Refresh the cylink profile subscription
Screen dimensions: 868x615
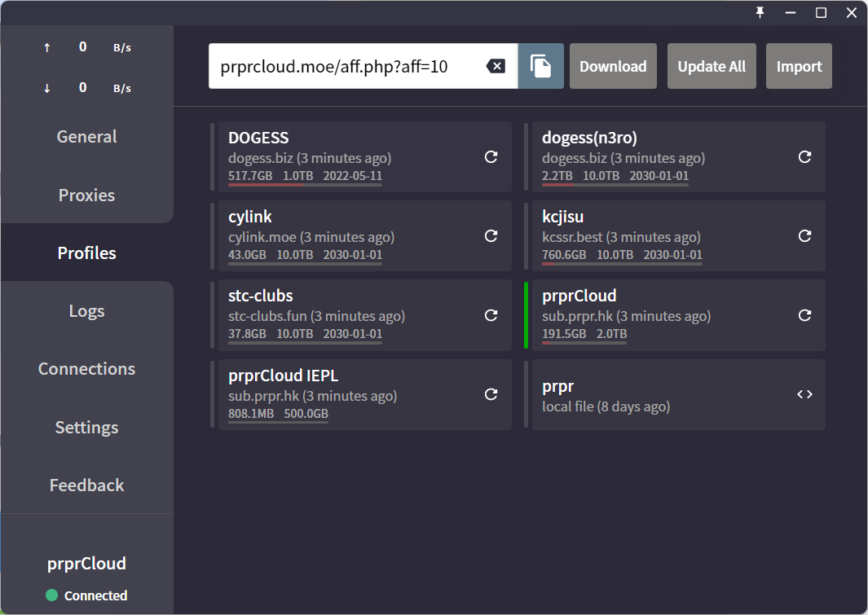(x=491, y=236)
